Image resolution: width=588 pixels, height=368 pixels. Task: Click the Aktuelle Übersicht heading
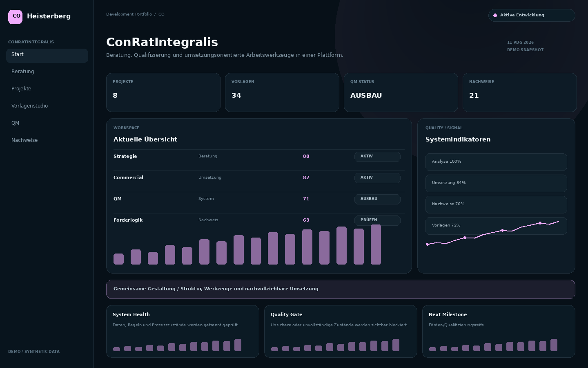(x=145, y=139)
